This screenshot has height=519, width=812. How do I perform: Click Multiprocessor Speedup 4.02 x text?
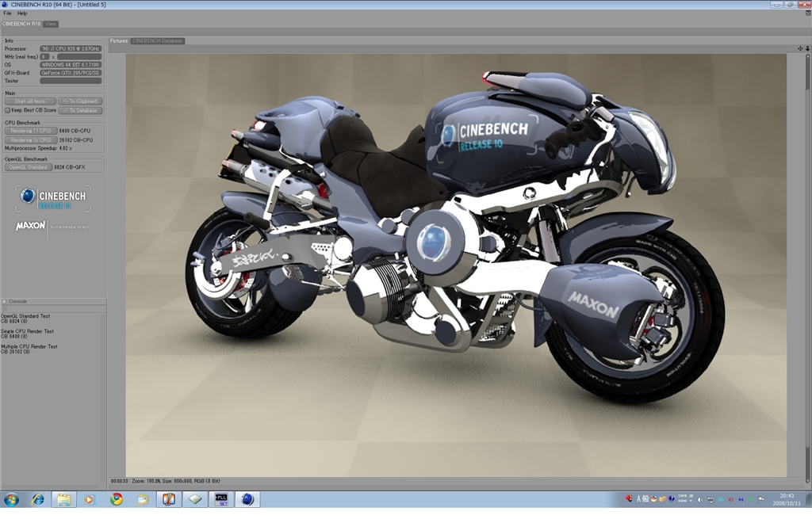[x=38, y=148]
